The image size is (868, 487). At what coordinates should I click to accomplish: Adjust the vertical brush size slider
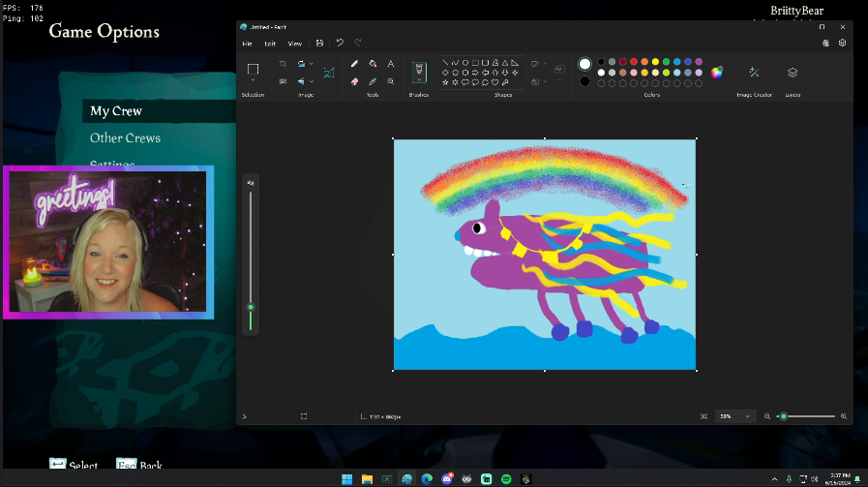tap(251, 307)
